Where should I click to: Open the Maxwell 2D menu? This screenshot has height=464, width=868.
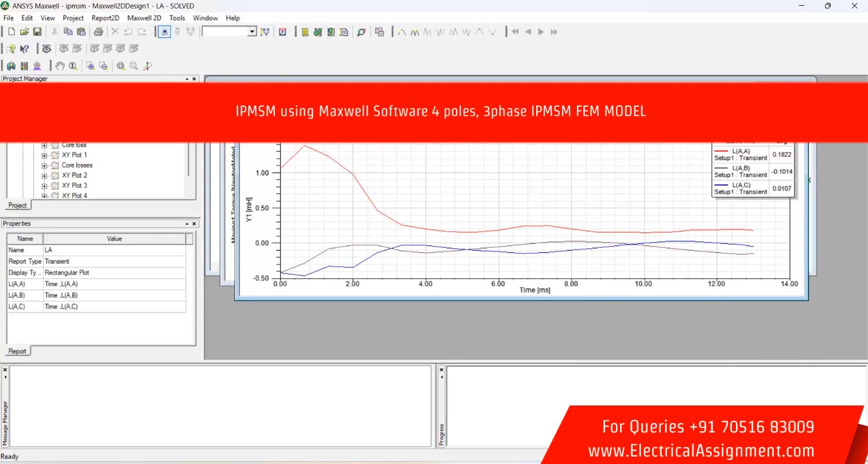click(144, 18)
